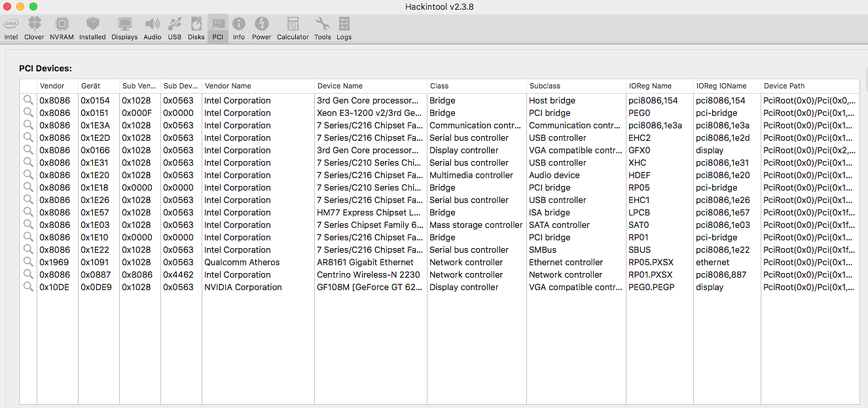868x408 pixels.
Task: Select the GF108M GeForce device name
Action: click(371, 287)
